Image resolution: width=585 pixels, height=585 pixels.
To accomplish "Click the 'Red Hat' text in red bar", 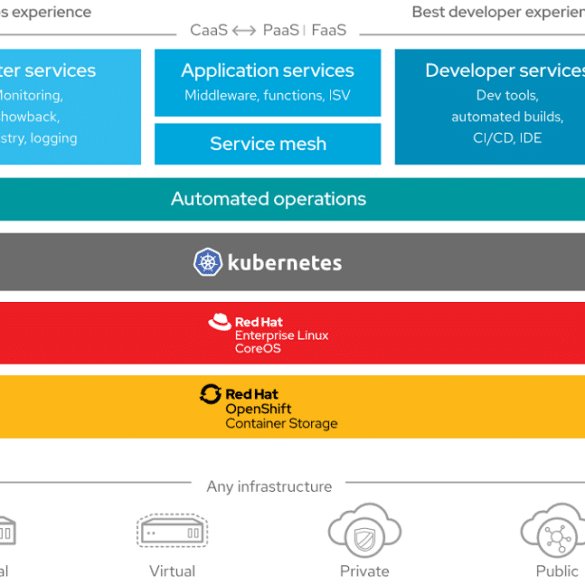I will 259,322.
